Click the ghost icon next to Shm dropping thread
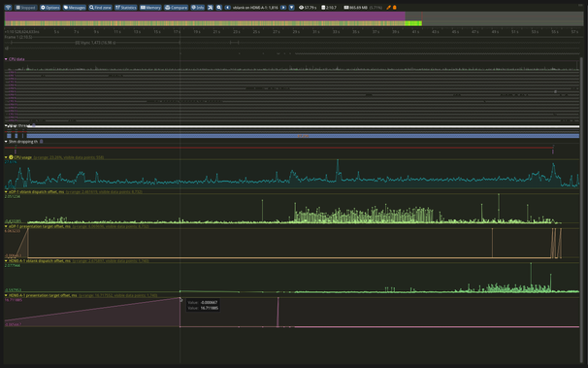The image size is (588, 368). coord(42,142)
